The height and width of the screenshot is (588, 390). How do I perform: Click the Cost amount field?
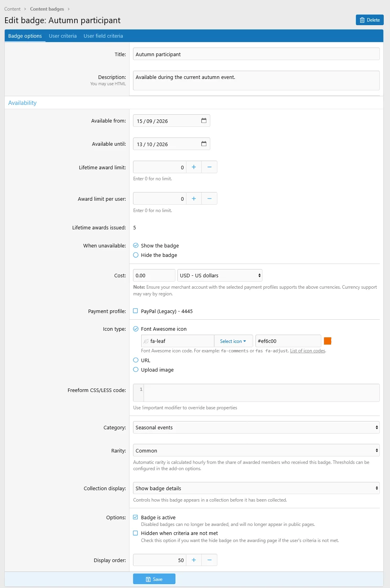[154, 275]
